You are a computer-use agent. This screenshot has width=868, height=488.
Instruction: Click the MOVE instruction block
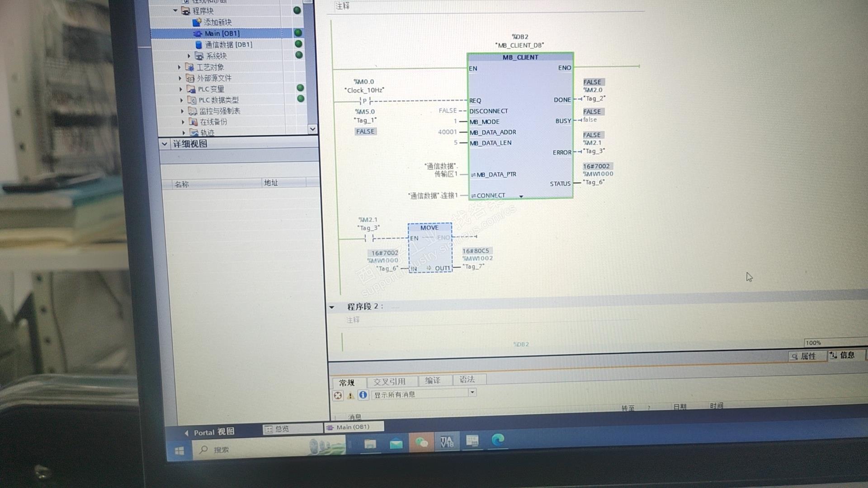point(429,248)
